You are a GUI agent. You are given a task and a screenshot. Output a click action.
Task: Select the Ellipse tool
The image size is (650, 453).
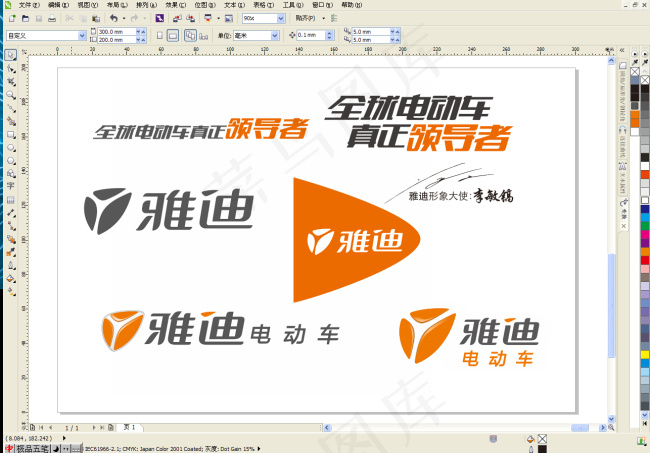pyautogui.click(x=11, y=148)
